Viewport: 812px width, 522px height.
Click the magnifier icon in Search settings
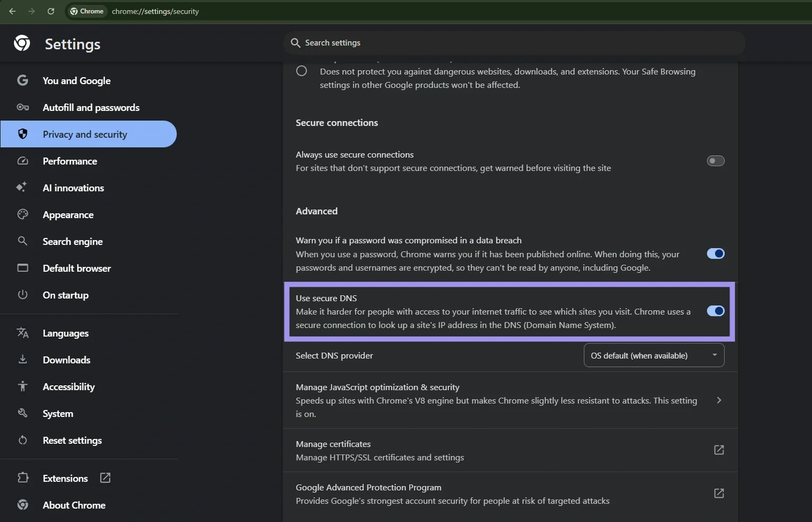(295, 43)
